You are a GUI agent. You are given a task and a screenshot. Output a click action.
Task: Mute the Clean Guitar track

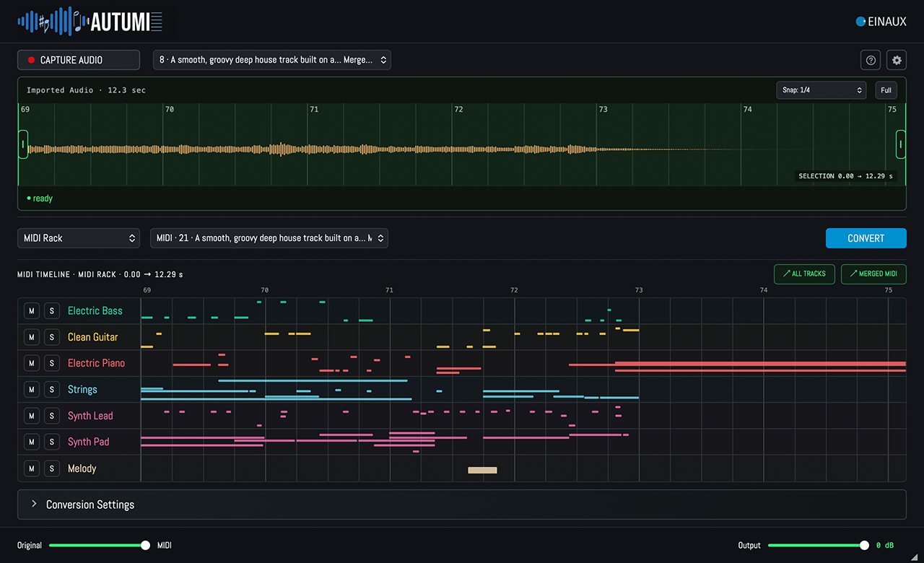(32, 337)
